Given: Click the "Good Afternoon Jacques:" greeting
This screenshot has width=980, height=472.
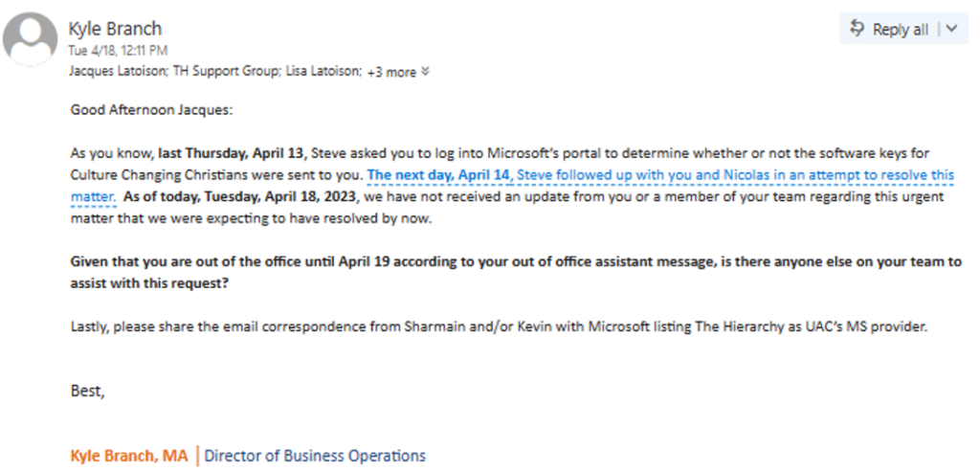Looking at the screenshot, I should [x=151, y=111].
